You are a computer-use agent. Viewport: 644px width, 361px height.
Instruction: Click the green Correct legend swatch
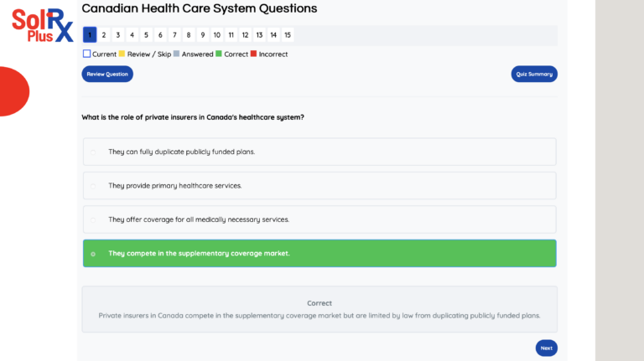point(219,54)
